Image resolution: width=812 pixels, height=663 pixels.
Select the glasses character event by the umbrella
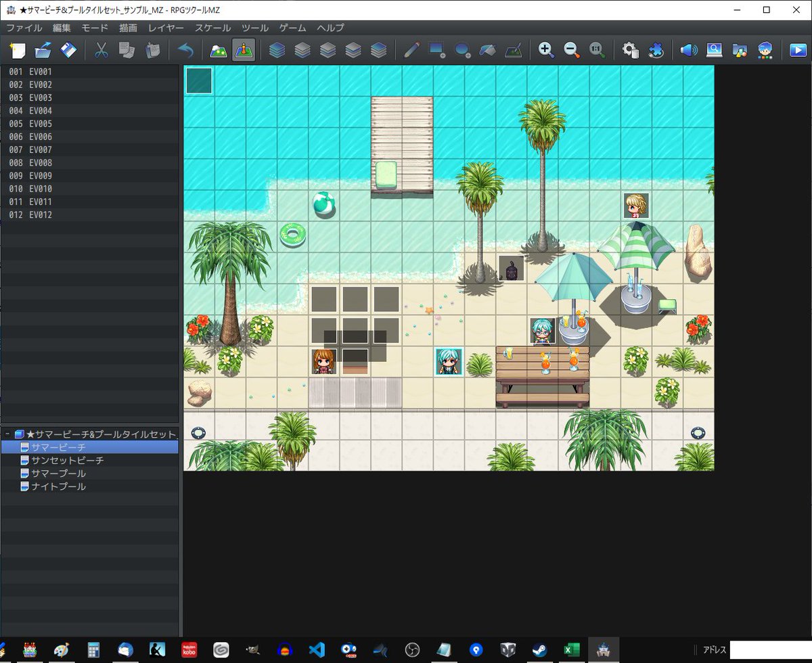pyautogui.click(x=543, y=330)
